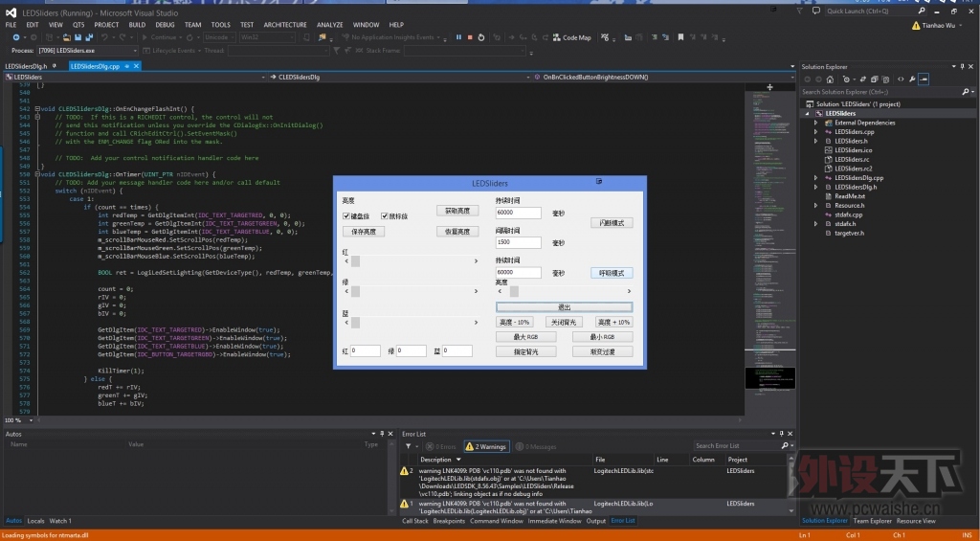Viewport: 980px width, 541px height.
Task: Restart the debug session icon
Action: [480, 37]
